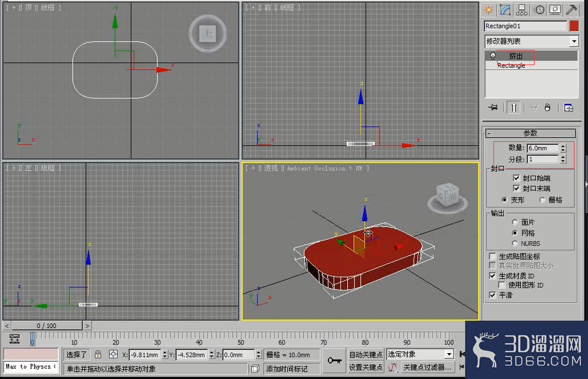
Task: Click X coordinate spinner arrows
Action: point(165,354)
